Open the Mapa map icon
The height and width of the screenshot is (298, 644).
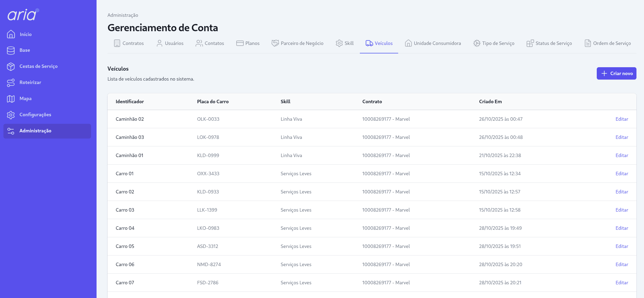point(11,99)
